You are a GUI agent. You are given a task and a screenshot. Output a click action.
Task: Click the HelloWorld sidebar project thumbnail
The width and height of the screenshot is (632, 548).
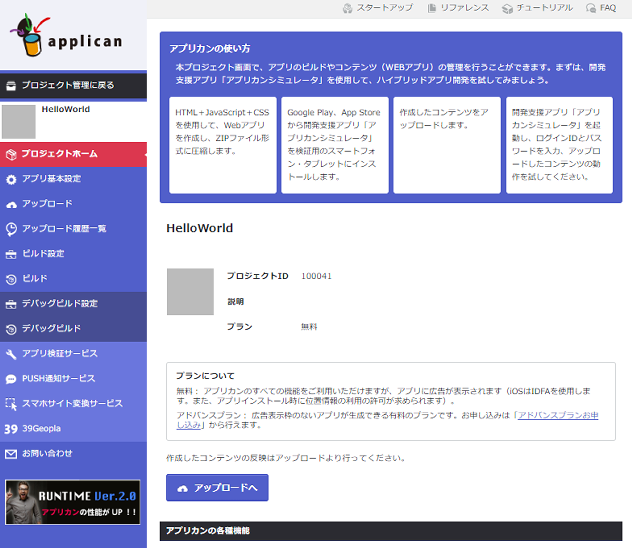(x=19, y=122)
